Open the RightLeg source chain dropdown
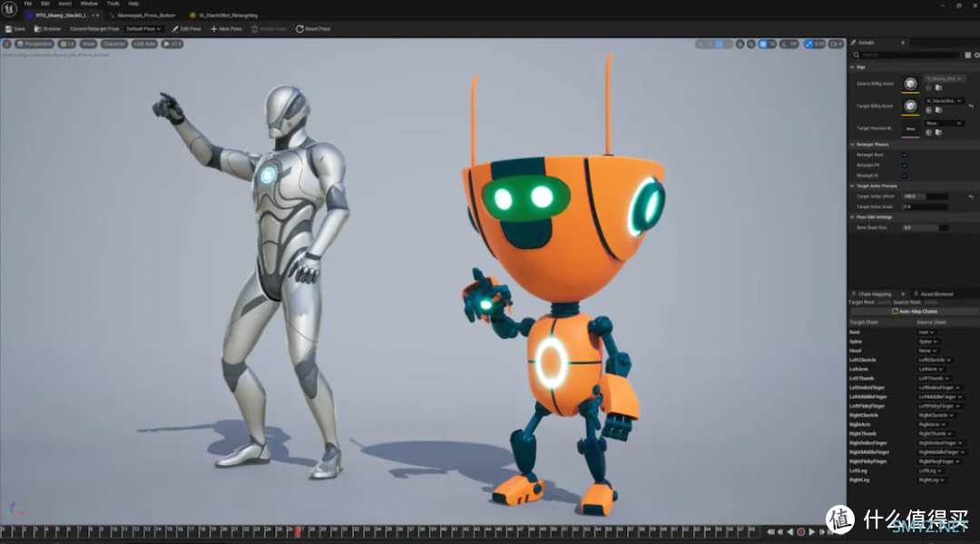This screenshot has height=544, width=980. [x=931, y=480]
